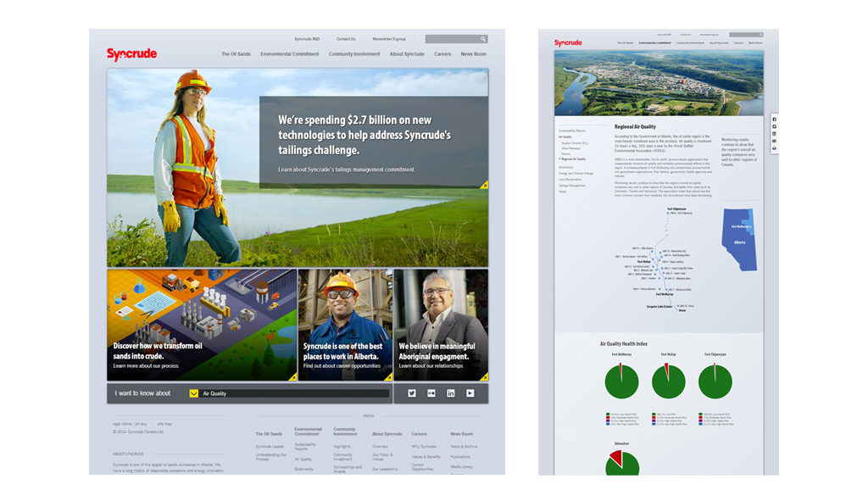The width and height of the screenshot is (868, 490).
Task: Click the Newsletter Signup link above the homepage menu
Action: coord(389,39)
